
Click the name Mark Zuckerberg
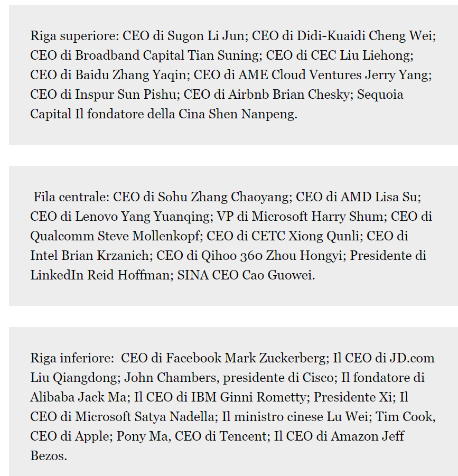point(275,358)
